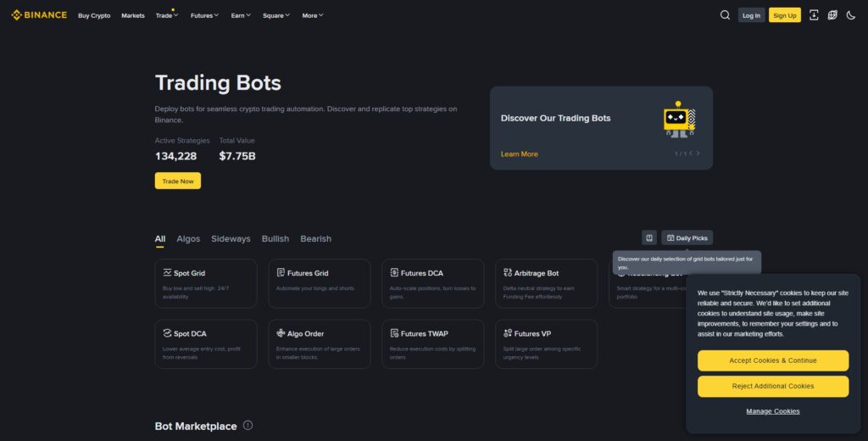
Task: Open Buy Crypto in navigation
Action: pos(94,15)
